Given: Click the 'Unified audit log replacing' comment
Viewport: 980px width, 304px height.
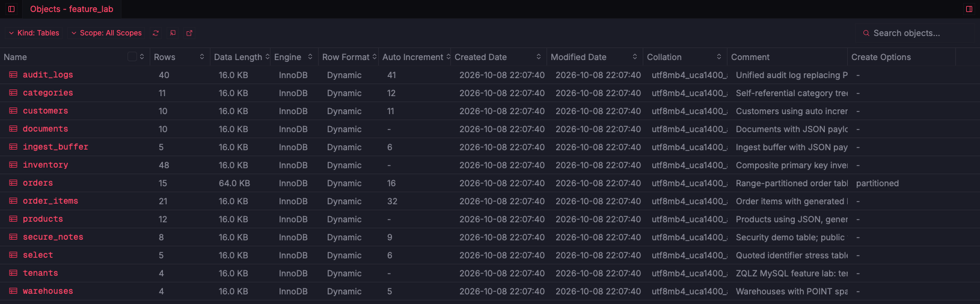Looking at the screenshot, I should pyautogui.click(x=792, y=75).
